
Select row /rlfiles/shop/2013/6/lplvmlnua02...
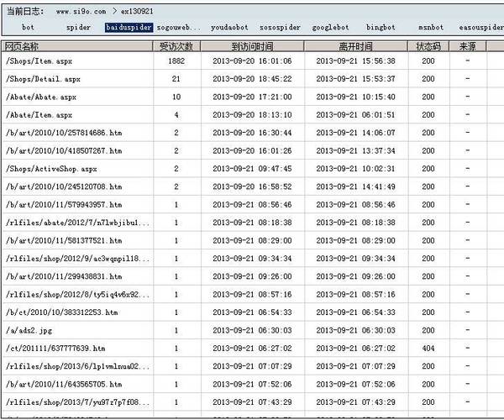pos(253,366)
